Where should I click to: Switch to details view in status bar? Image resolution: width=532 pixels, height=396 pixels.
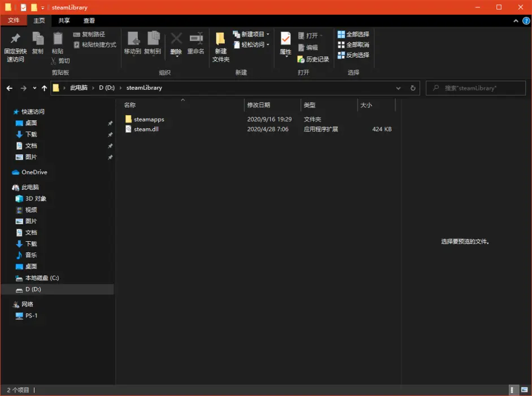coord(514,390)
